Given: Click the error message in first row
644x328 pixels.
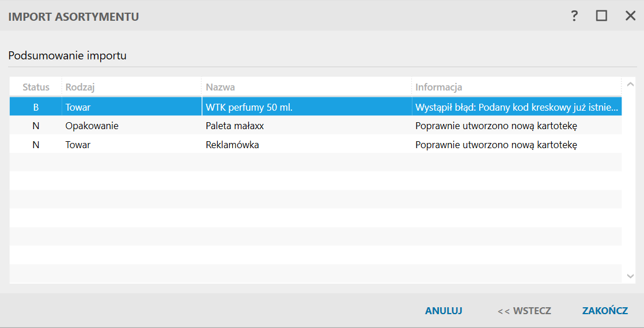Looking at the screenshot, I should tap(517, 107).
